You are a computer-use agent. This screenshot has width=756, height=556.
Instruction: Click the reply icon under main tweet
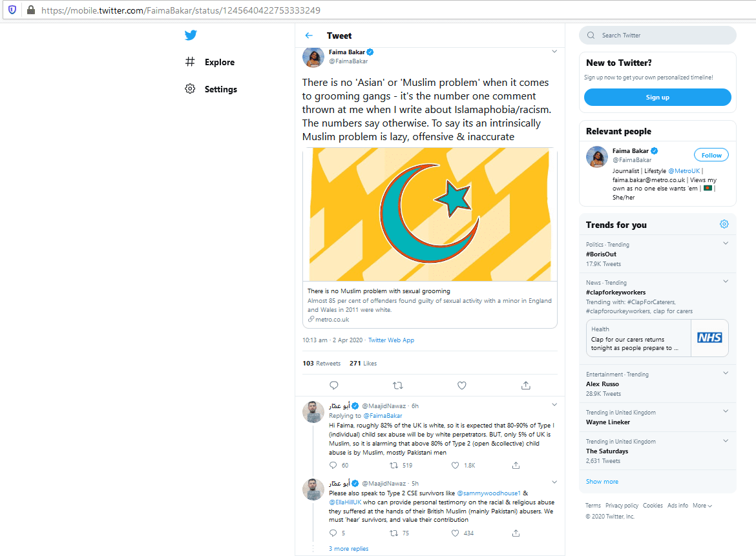334,386
